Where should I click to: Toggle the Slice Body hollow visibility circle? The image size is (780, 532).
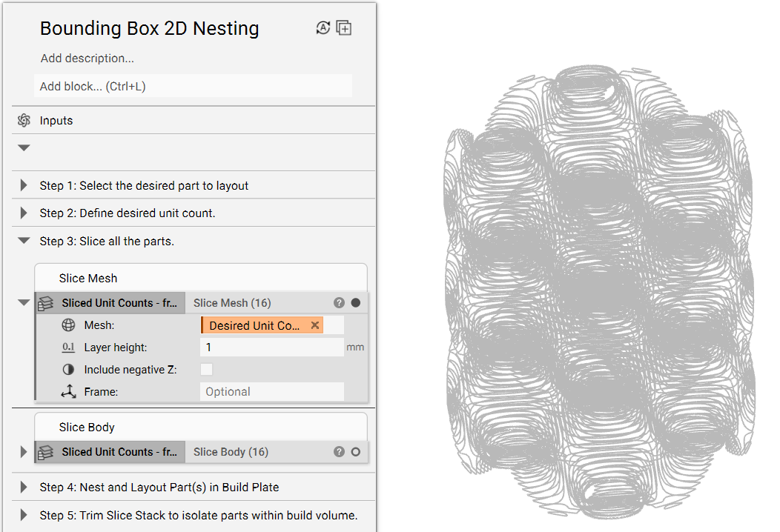356,452
